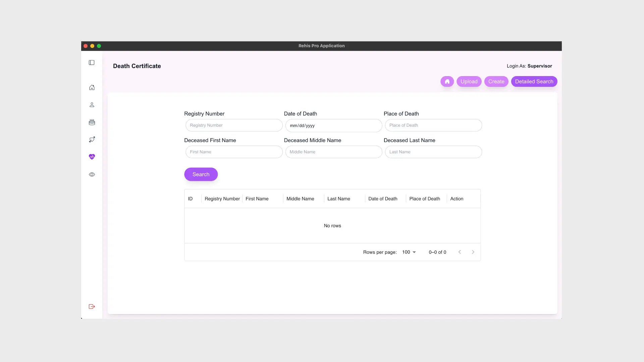Viewport: 644px width, 362px height.
Task: Go to next page arrow
Action: [473, 252]
